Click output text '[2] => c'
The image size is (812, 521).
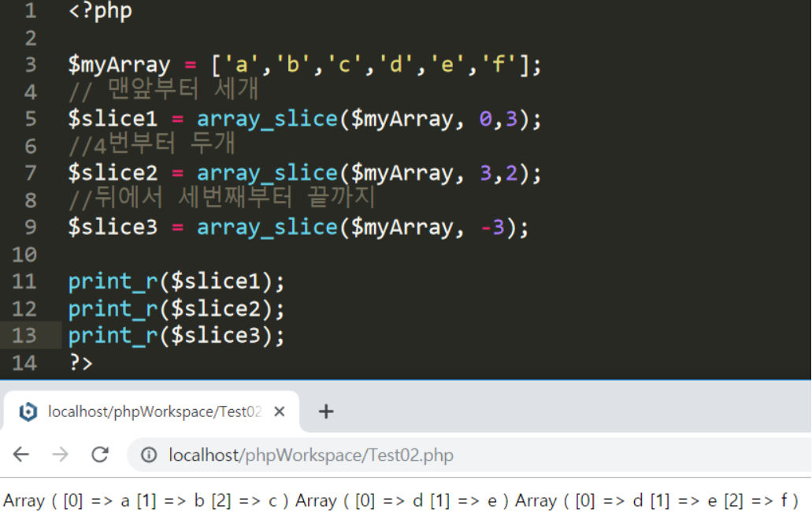(244, 501)
